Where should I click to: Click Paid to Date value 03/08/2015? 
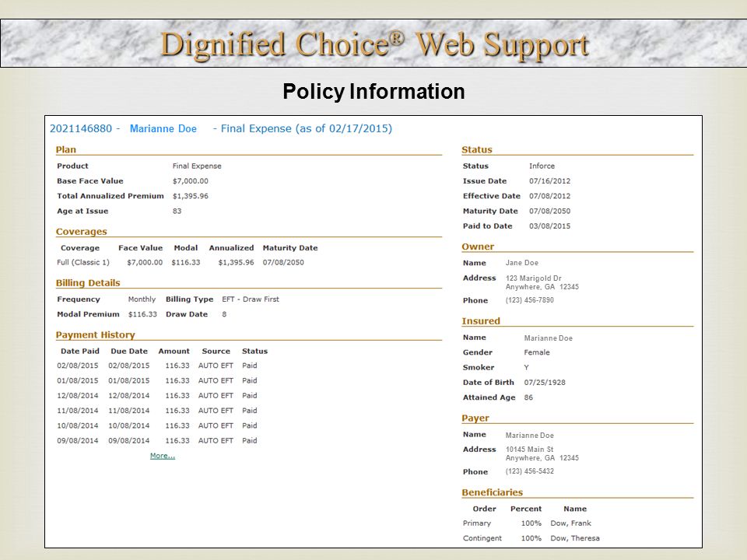(550, 226)
